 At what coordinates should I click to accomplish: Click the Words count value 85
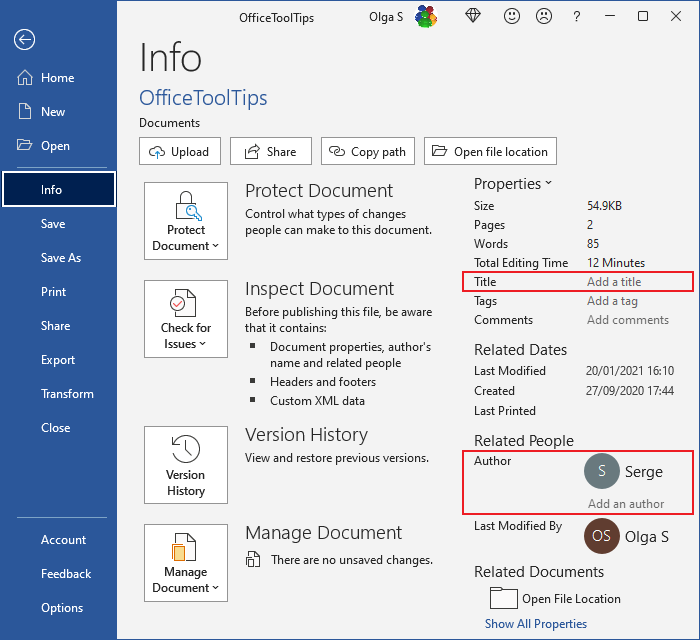(x=593, y=244)
